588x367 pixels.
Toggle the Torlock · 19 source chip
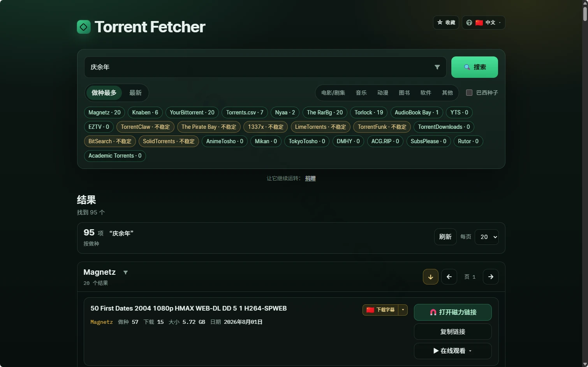(369, 112)
